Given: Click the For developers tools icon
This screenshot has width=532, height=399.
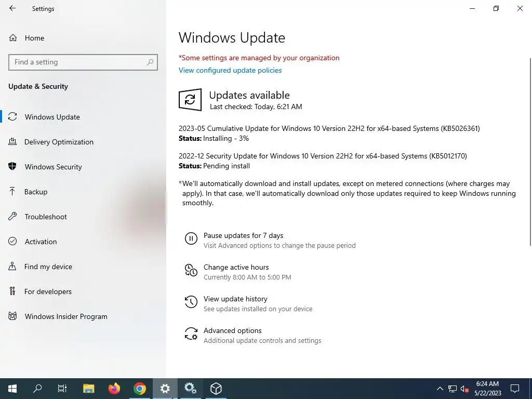Looking at the screenshot, I should (12, 291).
